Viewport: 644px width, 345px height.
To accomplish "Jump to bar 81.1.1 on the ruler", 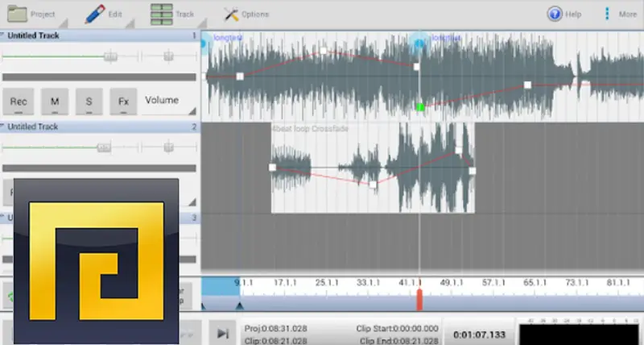I will click(x=618, y=283).
